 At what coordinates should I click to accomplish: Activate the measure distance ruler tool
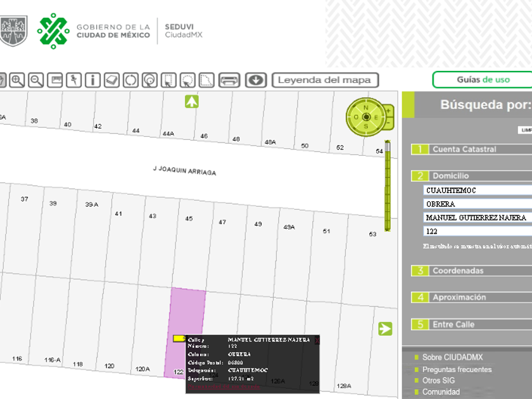point(55,80)
